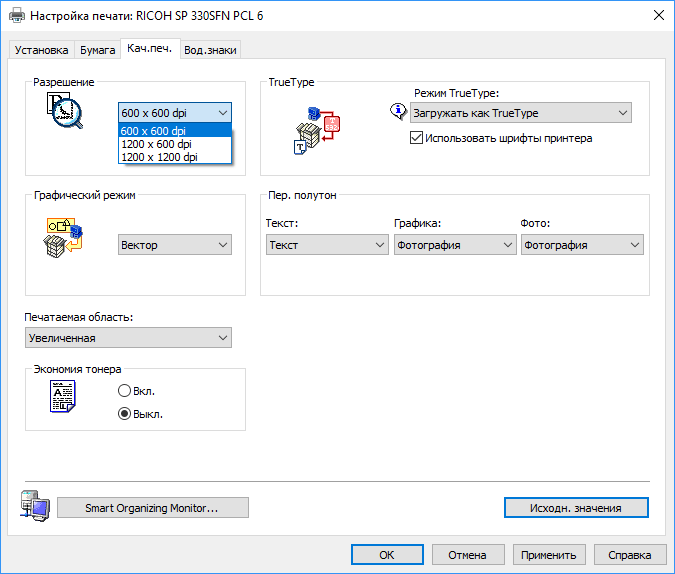Click the 'Применить' button

[548, 555]
